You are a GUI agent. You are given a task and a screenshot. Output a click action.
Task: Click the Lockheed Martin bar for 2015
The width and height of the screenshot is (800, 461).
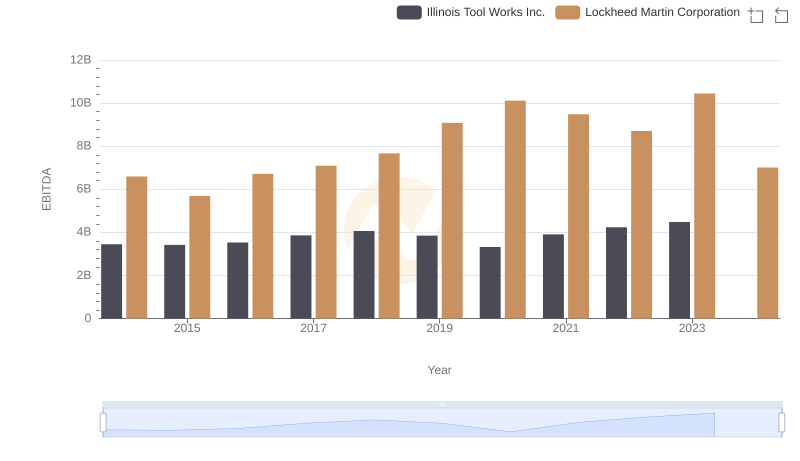click(x=199, y=257)
